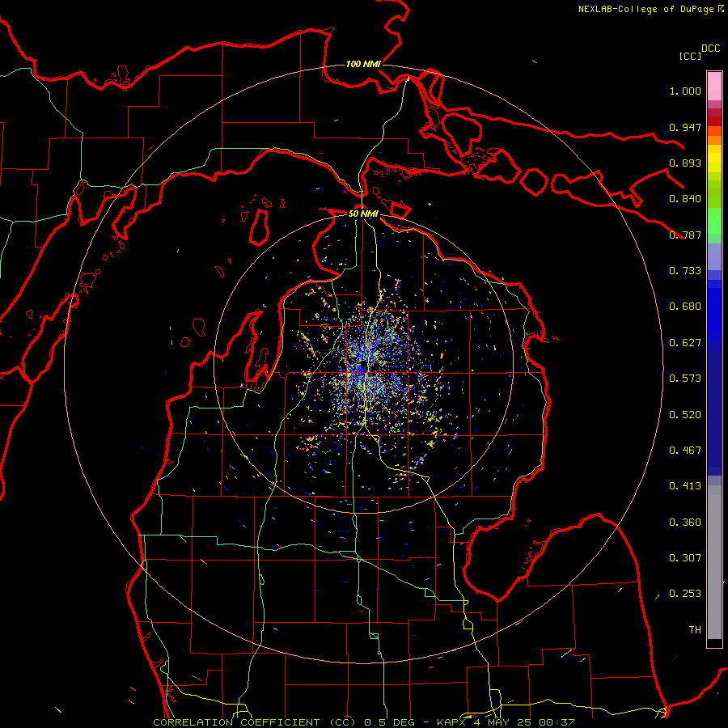
Task: Click the TH threshold label
Action: tap(695, 630)
